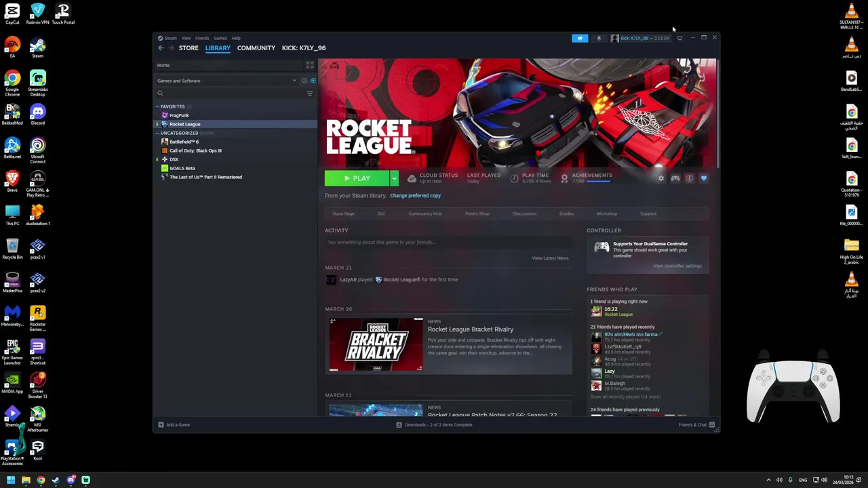Open the Help menu

point(236,38)
